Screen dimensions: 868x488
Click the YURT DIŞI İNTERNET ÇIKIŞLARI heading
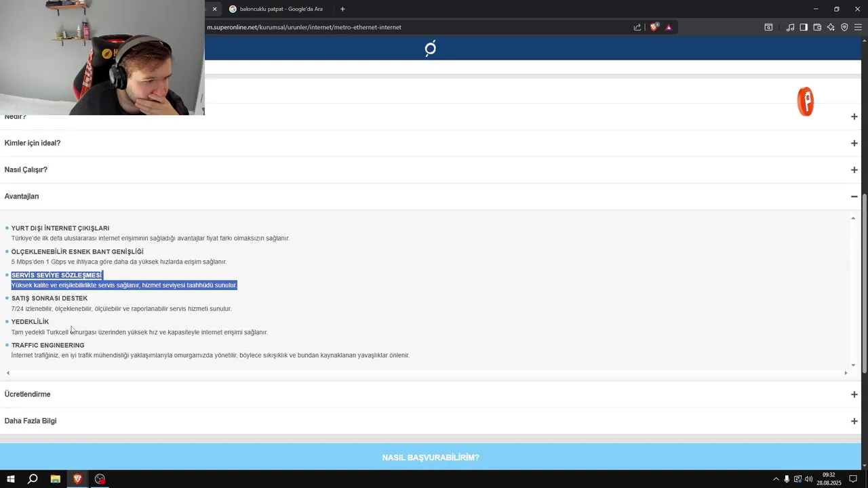(x=60, y=228)
